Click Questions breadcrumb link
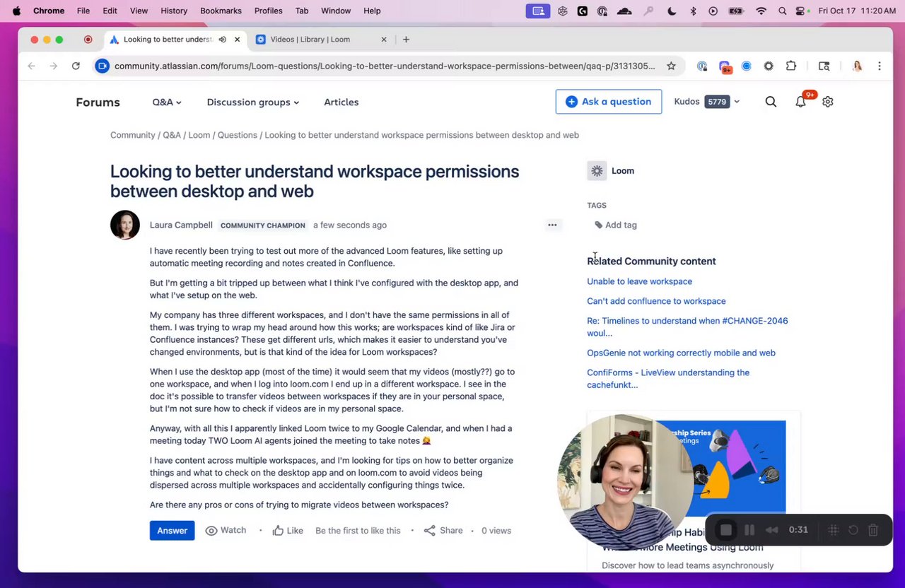905x588 pixels. tap(238, 135)
